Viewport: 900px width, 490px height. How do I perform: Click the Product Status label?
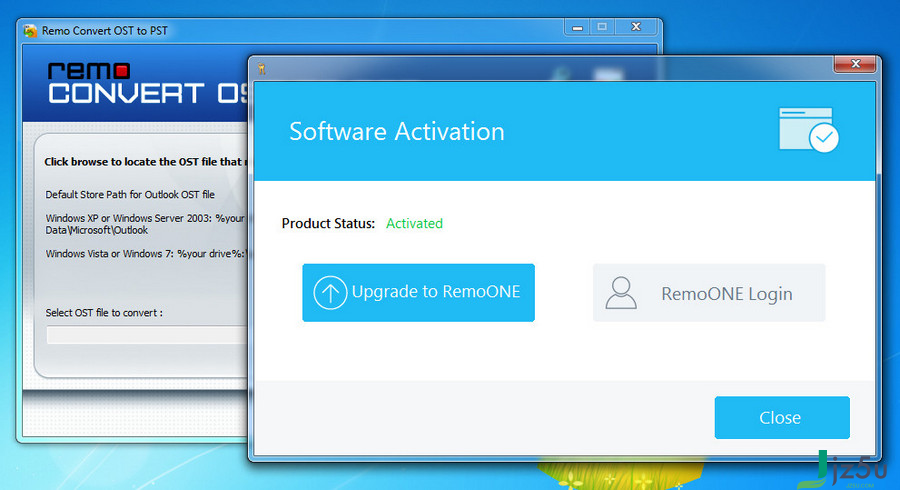coord(328,223)
